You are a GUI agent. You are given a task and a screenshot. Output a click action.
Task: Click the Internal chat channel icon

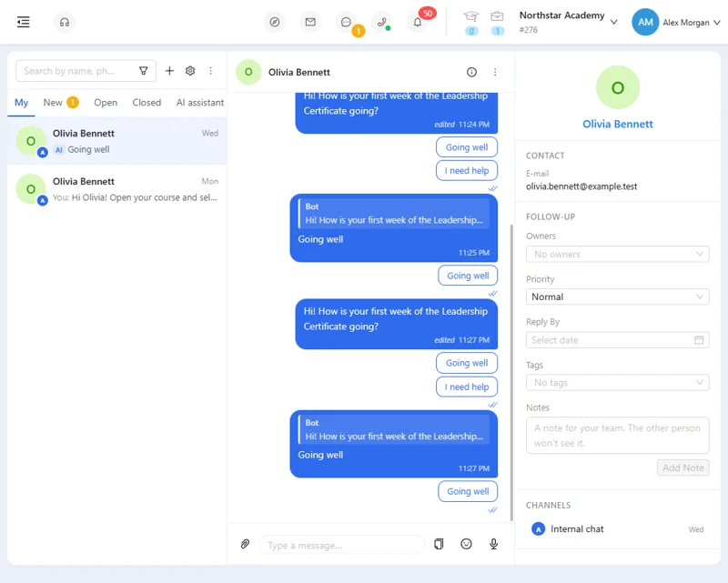[x=538, y=528]
